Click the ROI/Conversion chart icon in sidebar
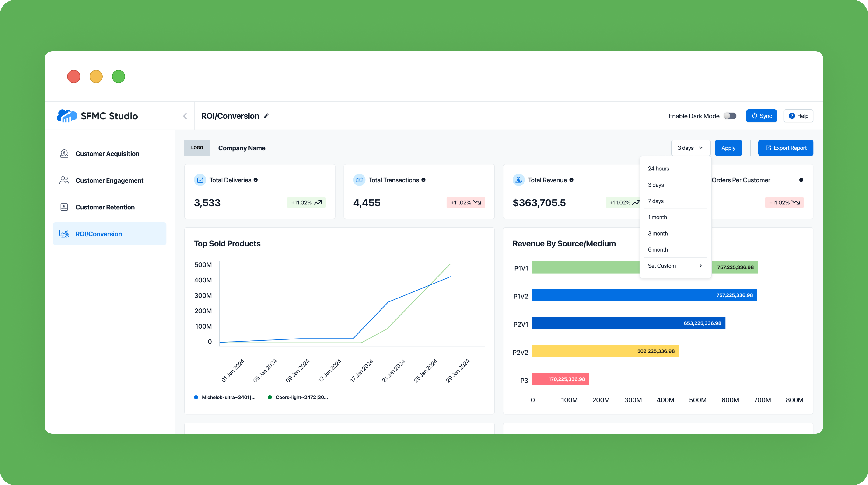 click(64, 234)
